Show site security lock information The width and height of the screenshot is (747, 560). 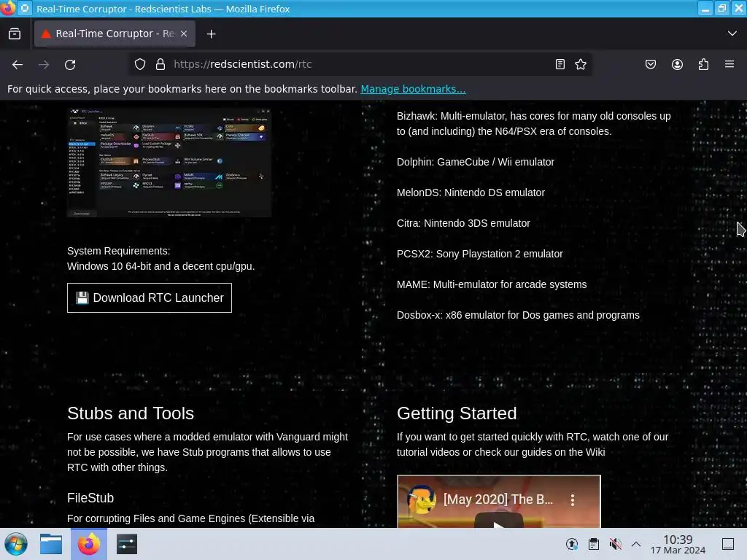click(160, 64)
